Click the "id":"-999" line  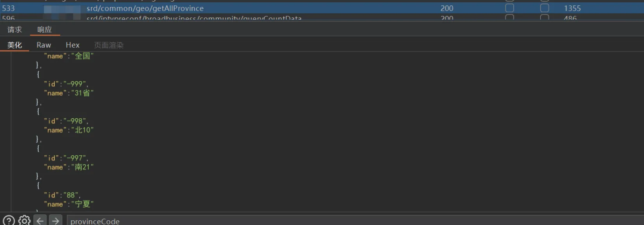coord(66,84)
